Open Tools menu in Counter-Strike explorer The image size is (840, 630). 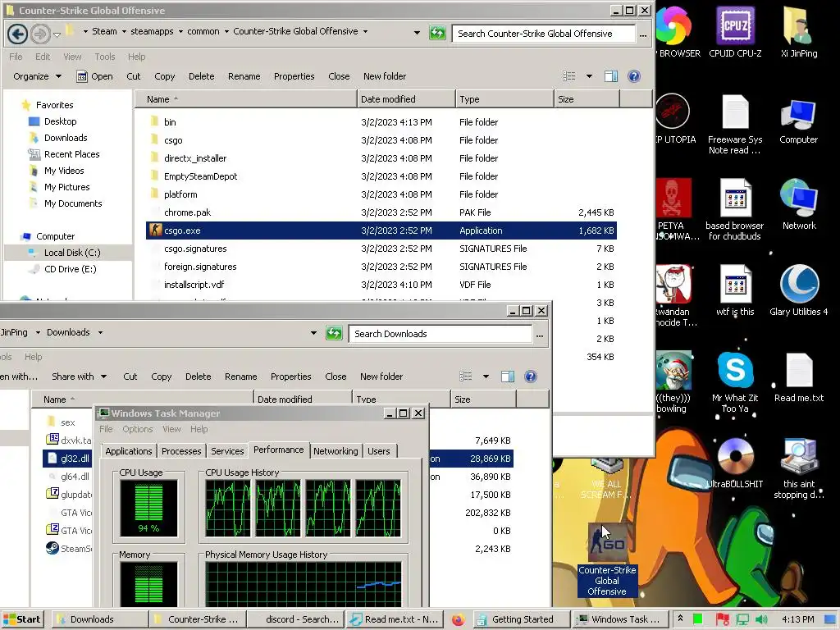(104, 57)
